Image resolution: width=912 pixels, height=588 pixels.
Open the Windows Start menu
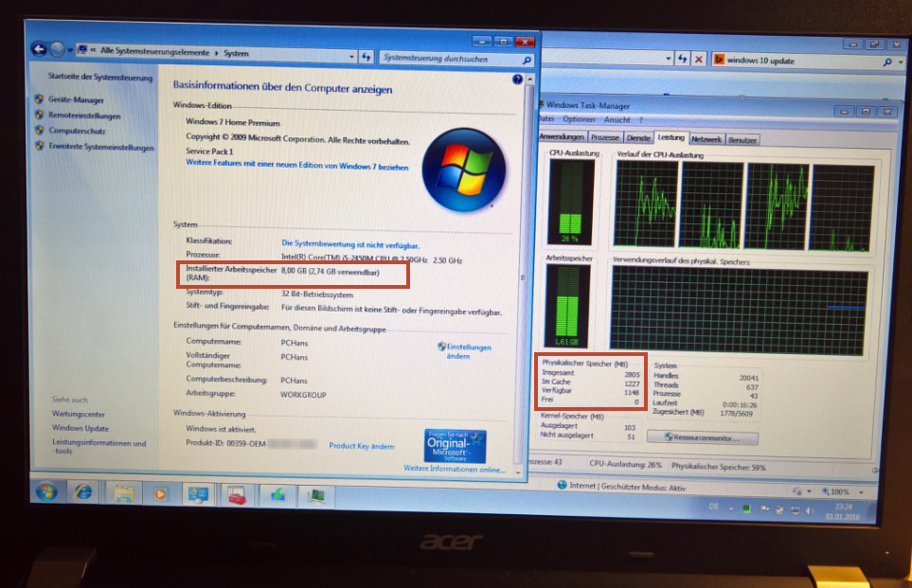click(x=46, y=492)
